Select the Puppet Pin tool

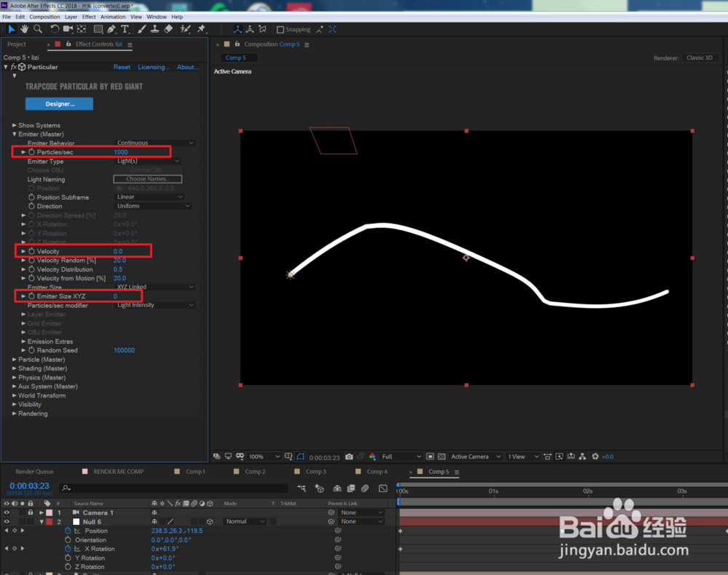click(202, 29)
